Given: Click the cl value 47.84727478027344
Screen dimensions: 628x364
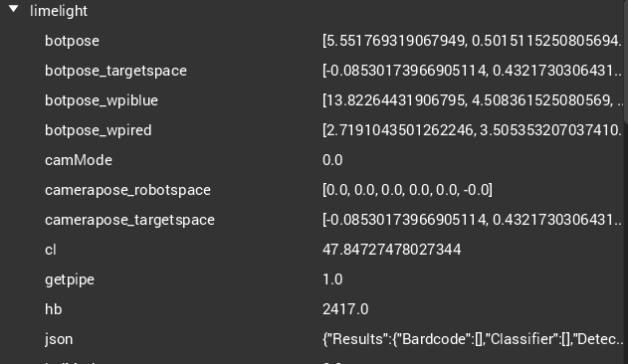Looking at the screenshot, I should pyautogui.click(x=392, y=250).
